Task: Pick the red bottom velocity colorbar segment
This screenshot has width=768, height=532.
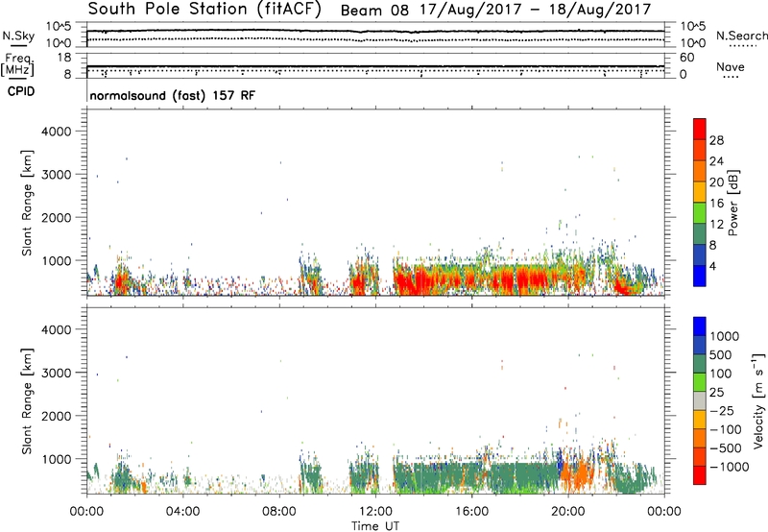Action: point(700,475)
